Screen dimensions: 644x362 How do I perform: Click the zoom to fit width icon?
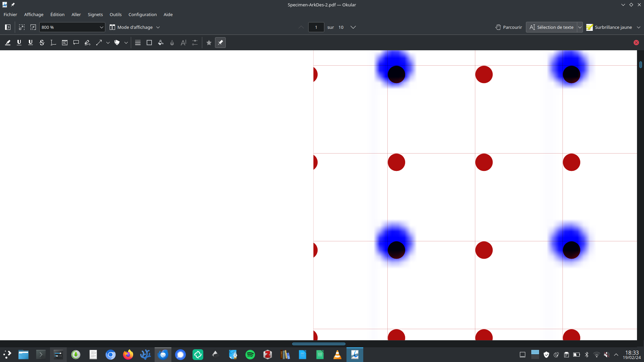pos(22,27)
